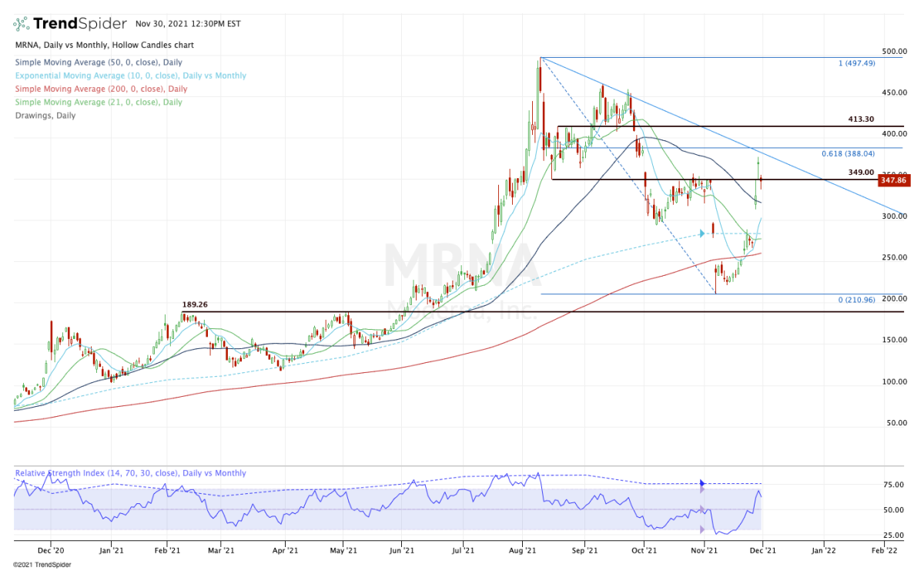Click the 'Simple Moving Average (50, 0, close), Daily' legend

[x=99, y=62]
